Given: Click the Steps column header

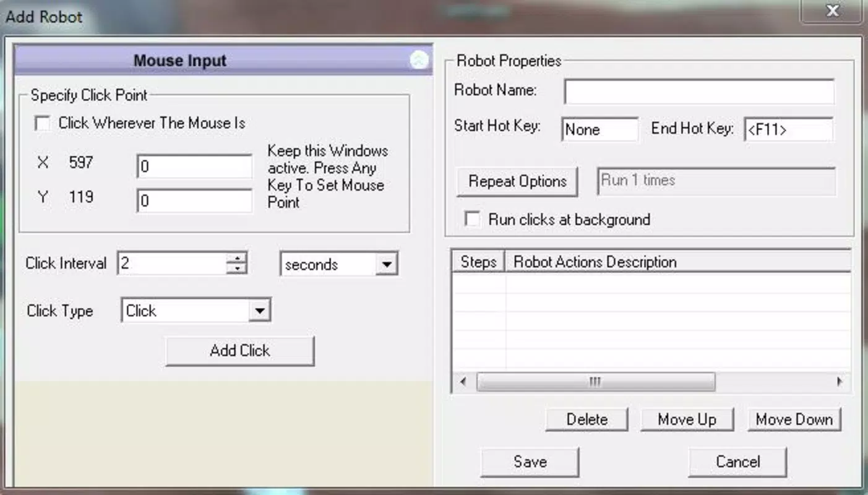Looking at the screenshot, I should click(x=478, y=262).
